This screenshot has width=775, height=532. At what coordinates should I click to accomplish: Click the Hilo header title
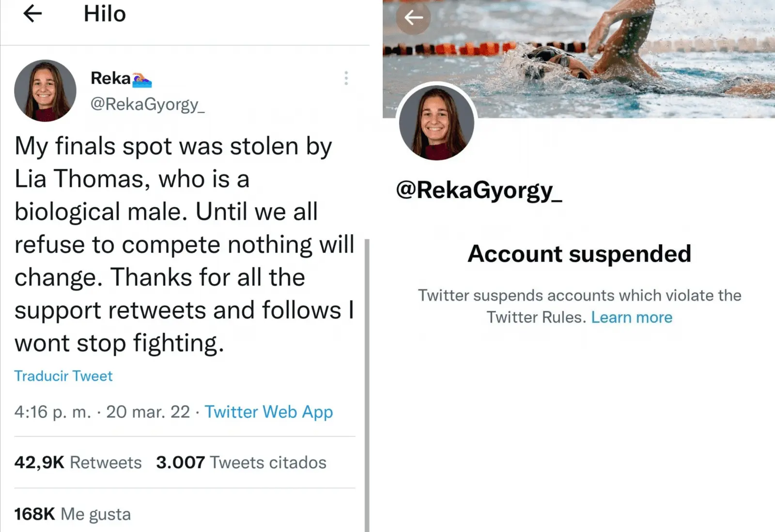tap(105, 14)
